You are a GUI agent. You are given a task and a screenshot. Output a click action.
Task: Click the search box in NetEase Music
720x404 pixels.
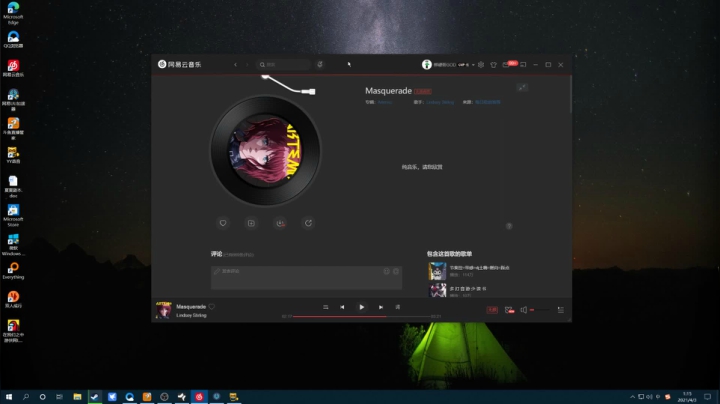[284, 65]
